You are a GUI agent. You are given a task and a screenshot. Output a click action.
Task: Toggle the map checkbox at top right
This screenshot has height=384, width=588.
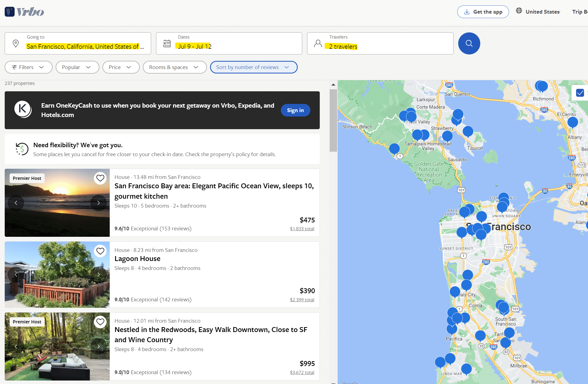pos(580,93)
